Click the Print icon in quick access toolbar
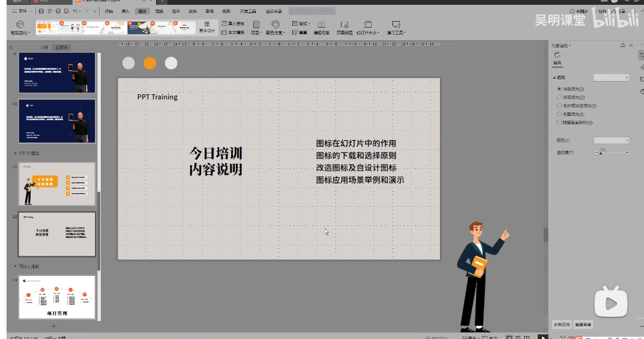Screen dimensions: 644x339 pyautogui.click(x=58, y=11)
